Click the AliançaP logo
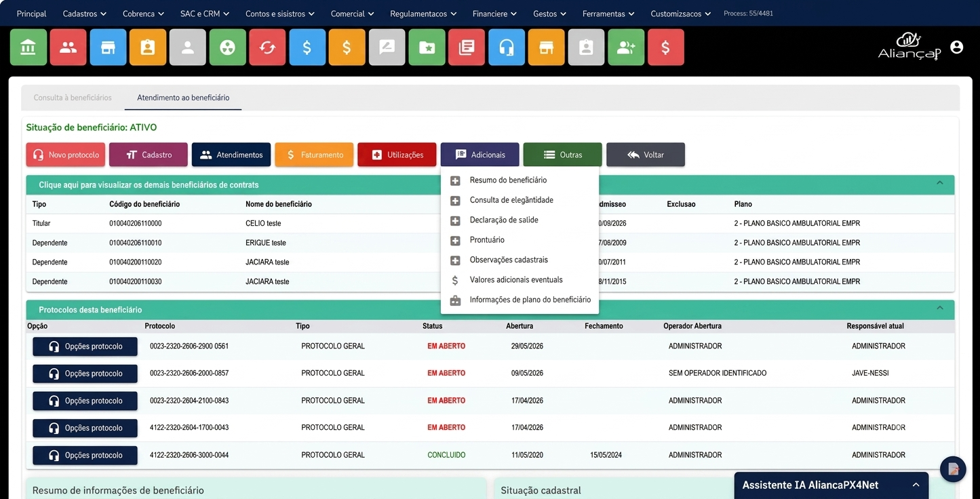Viewport: 980px width, 499px height. click(909, 47)
